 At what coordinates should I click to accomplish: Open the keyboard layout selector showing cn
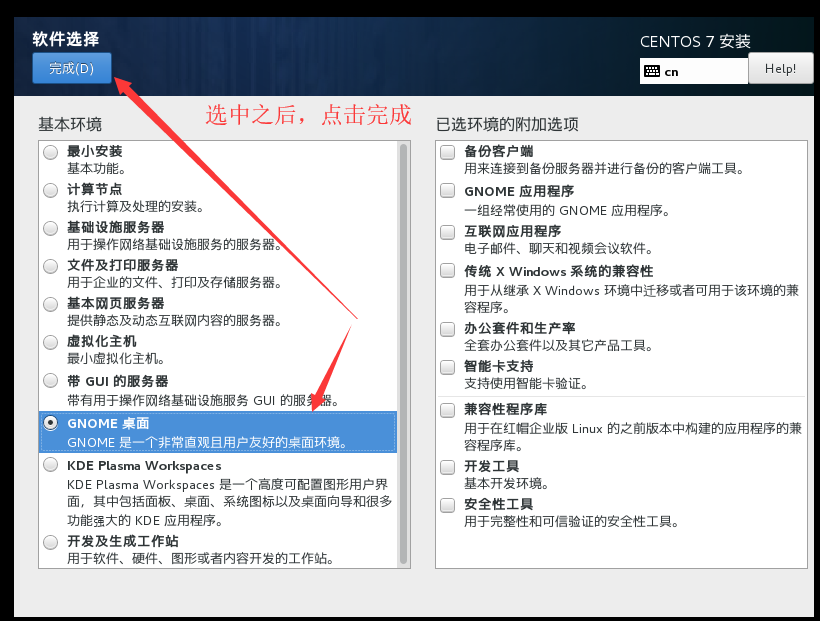[693, 70]
